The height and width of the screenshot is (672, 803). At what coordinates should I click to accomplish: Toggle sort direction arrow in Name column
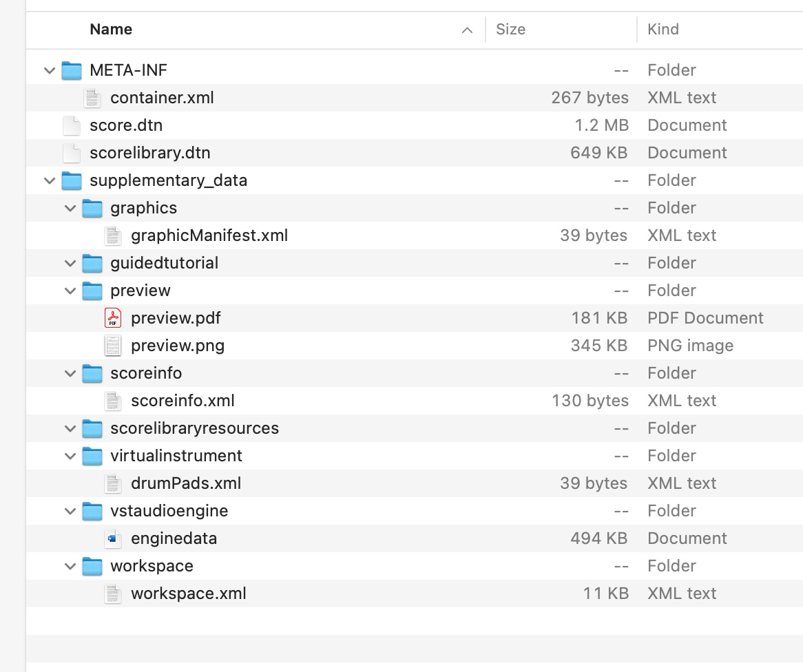[x=467, y=30]
